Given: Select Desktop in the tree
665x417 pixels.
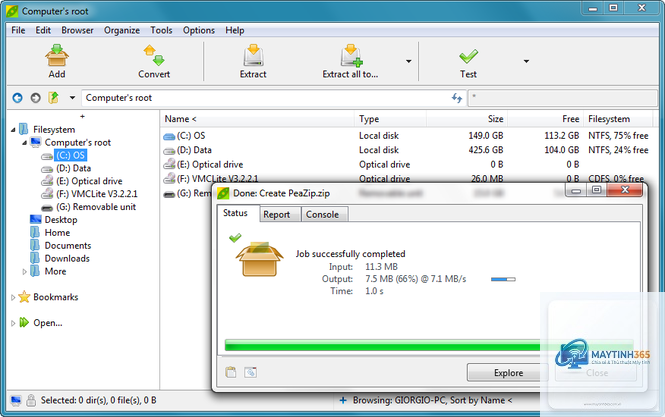Looking at the screenshot, I should tap(61, 220).
